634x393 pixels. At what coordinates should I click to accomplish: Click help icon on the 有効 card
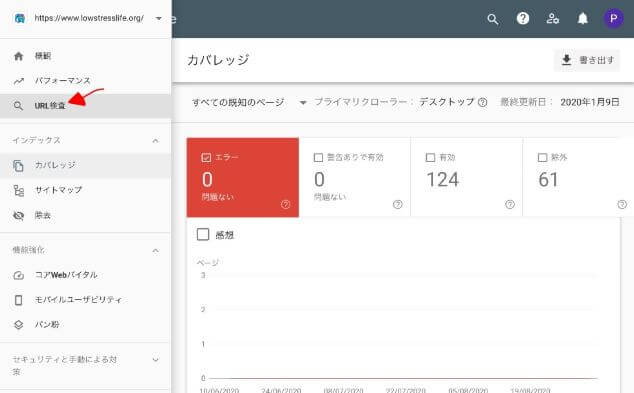tap(510, 204)
